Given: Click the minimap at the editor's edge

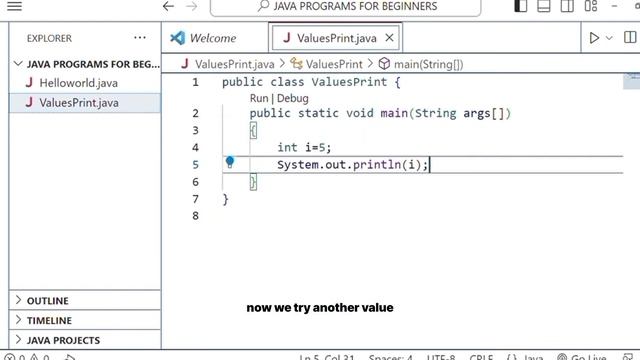Looking at the screenshot, I should click(631, 81).
